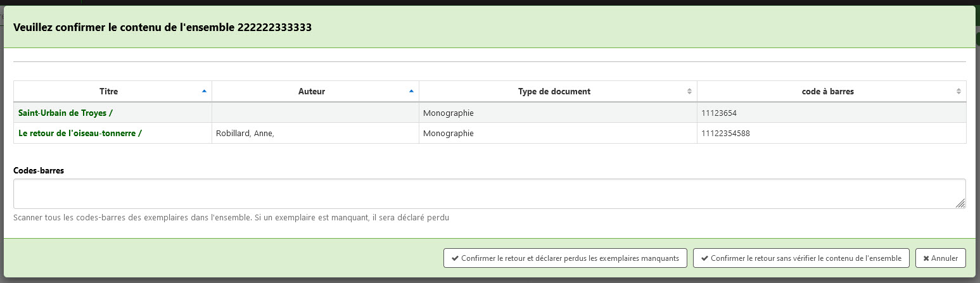Click the Type de document header text
This screenshot has height=283, width=980.
554,91
